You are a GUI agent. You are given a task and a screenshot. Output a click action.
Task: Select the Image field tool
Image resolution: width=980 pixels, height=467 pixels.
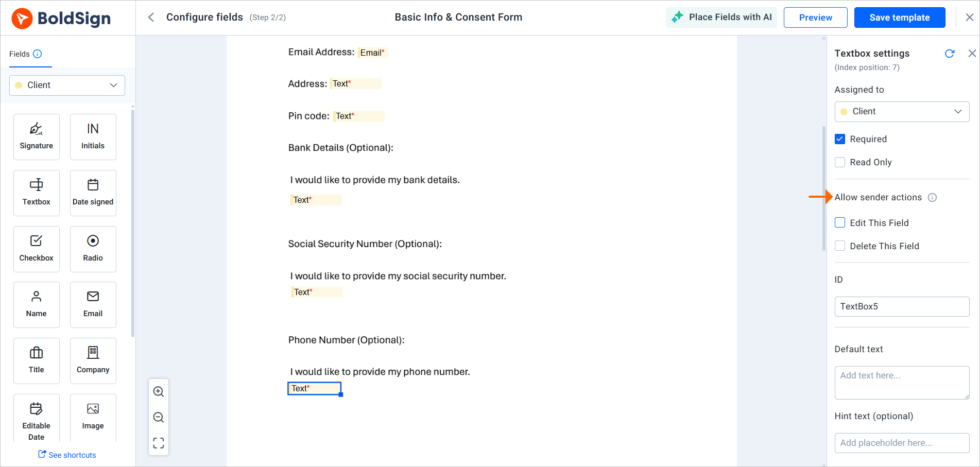click(x=93, y=418)
